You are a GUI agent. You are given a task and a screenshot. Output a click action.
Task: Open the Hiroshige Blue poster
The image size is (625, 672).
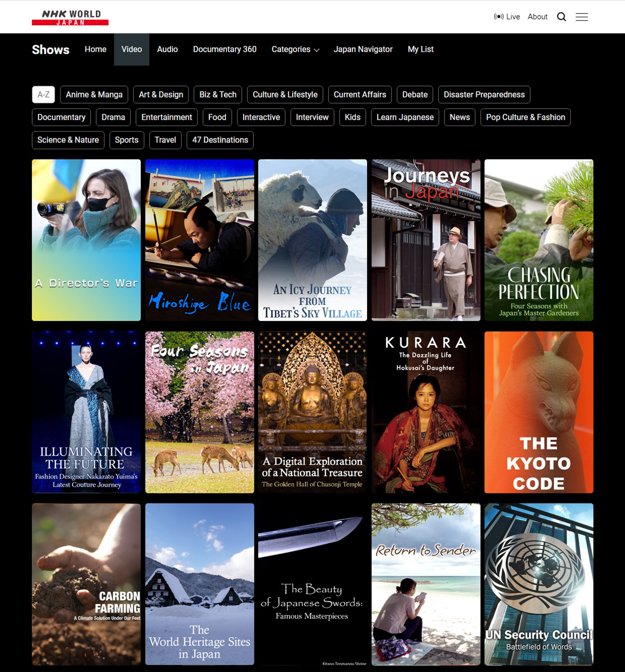pos(199,240)
